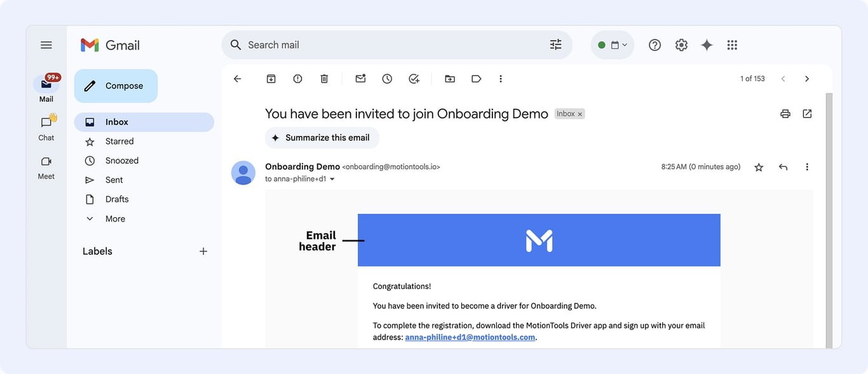Open the main menu hamburger icon

point(46,45)
